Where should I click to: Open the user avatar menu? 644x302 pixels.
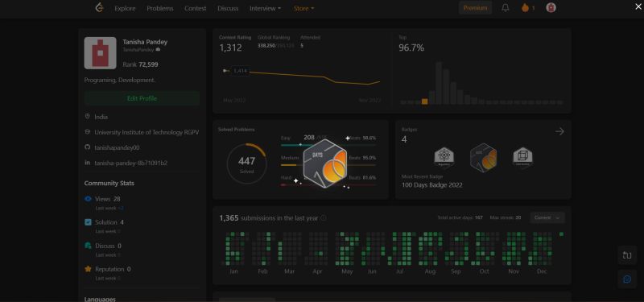(x=551, y=7)
